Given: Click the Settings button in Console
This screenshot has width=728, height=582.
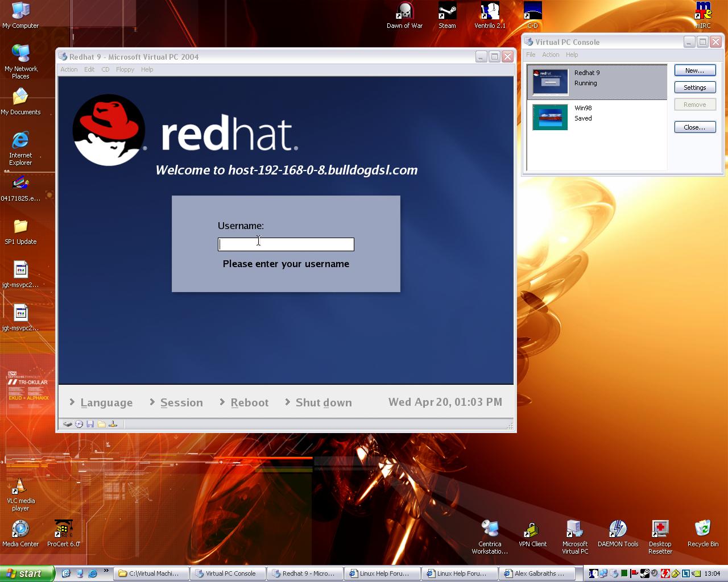Looking at the screenshot, I should pyautogui.click(x=694, y=88).
